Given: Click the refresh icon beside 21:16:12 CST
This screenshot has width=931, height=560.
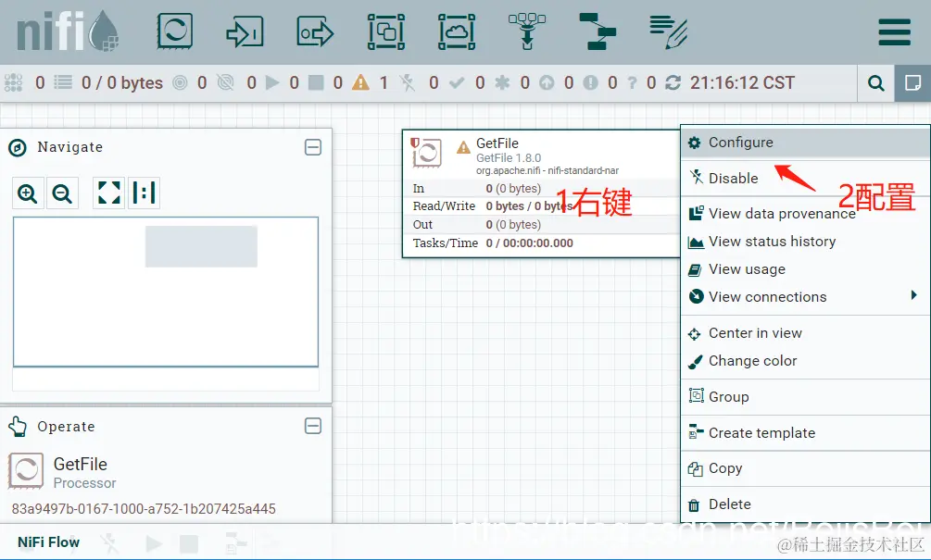Looking at the screenshot, I should point(673,82).
